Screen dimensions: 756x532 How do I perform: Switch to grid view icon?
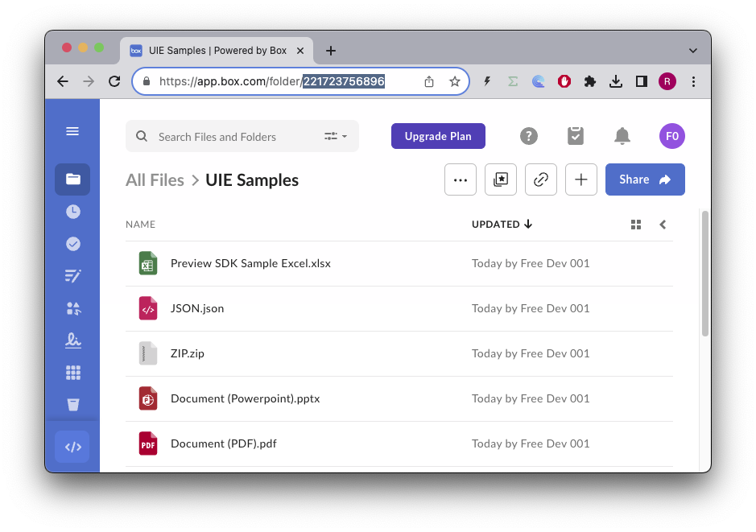tap(636, 225)
